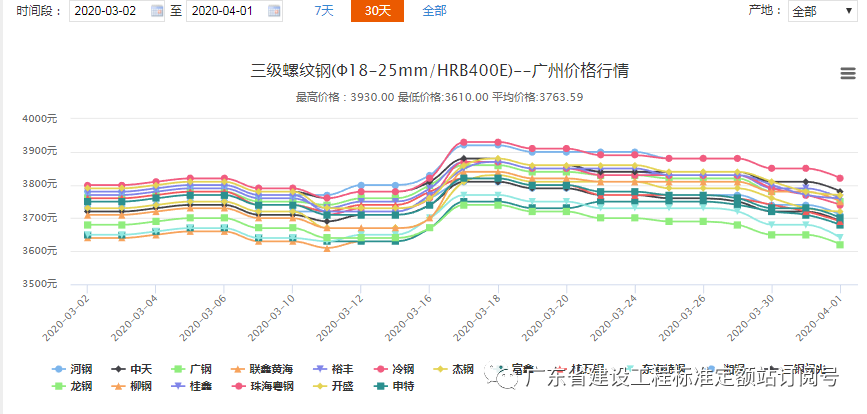Open the chart hamburger context menu
867x414 pixels.
tap(848, 73)
